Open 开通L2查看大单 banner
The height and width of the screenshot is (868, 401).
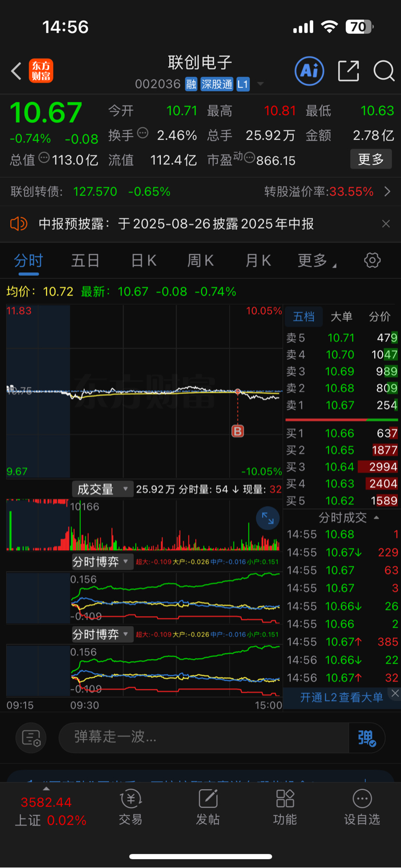(x=341, y=697)
